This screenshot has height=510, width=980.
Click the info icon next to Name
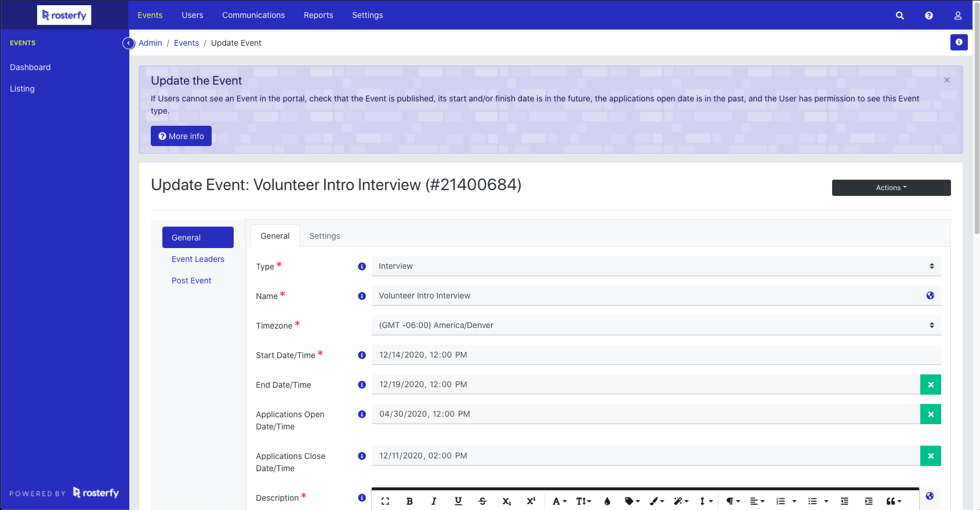click(x=362, y=296)
